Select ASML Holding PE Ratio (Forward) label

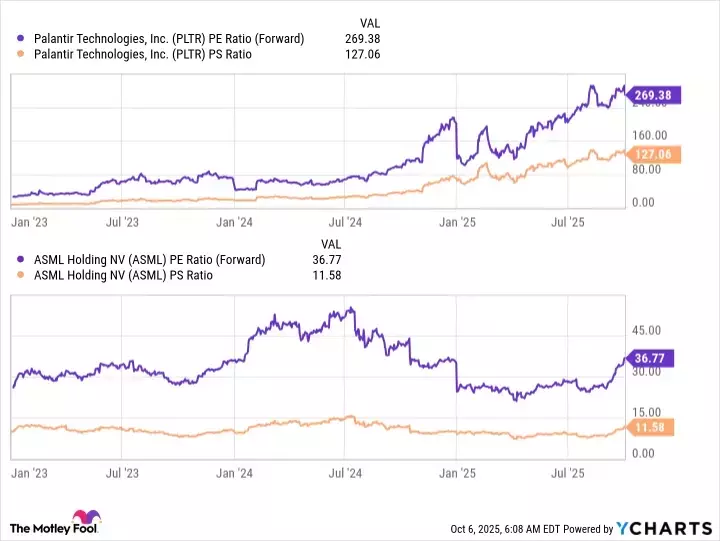[x=148, y=260]
